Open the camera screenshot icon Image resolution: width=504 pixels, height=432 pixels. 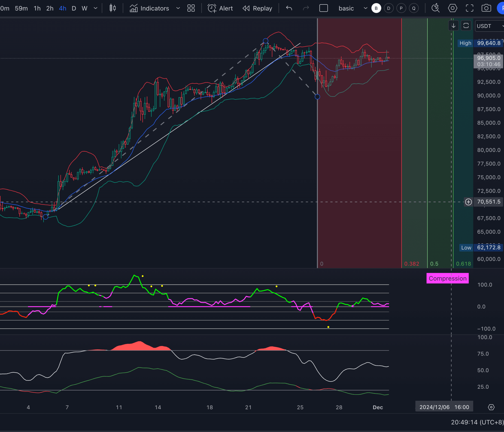[486, 8]
